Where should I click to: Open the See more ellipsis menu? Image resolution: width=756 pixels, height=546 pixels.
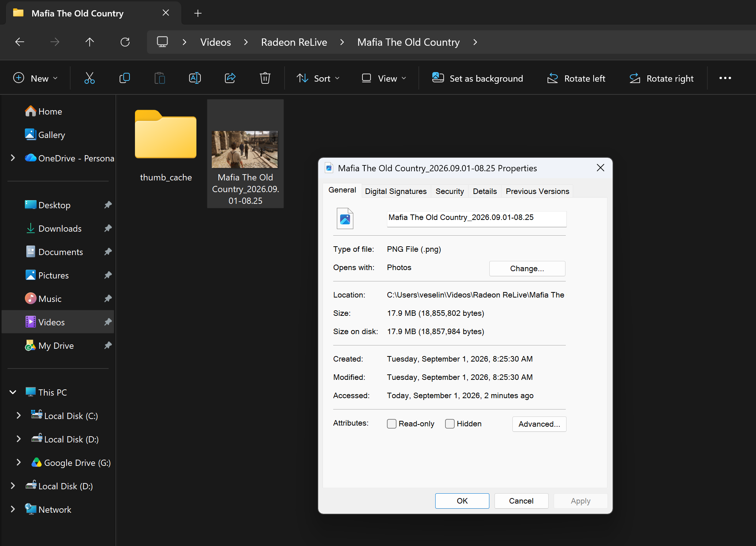(x=725, y=78)
